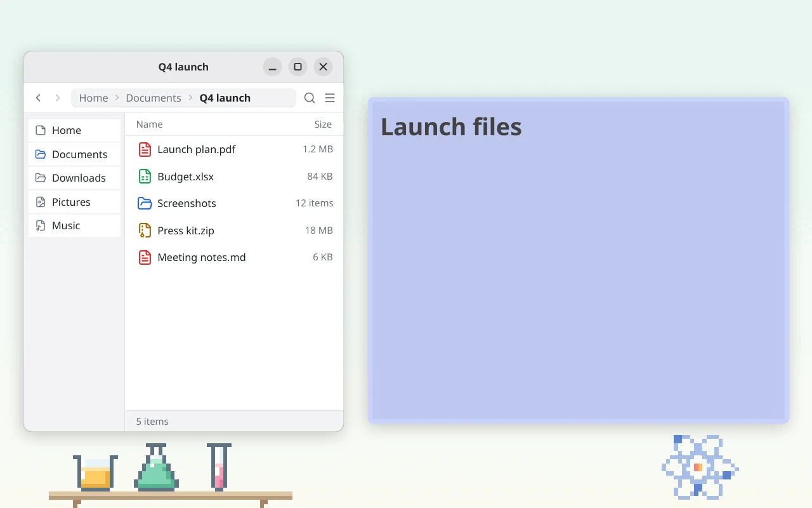The width and height of the screenshot is (812, 508).
Task: Click the Documents sidebar folder icon
Action: coord(41,154)
